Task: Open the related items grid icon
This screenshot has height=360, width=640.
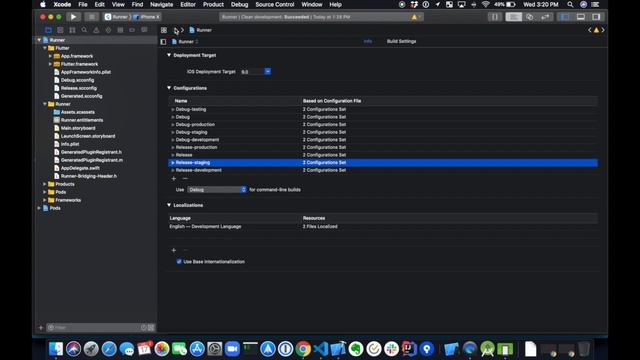Action: pyautogui.click(x=164, y=30)
